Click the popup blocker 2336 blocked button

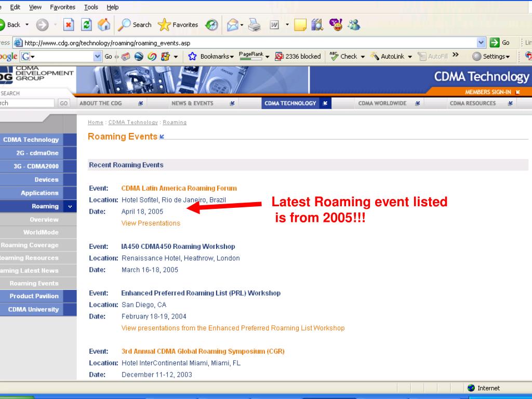point(298,56)
